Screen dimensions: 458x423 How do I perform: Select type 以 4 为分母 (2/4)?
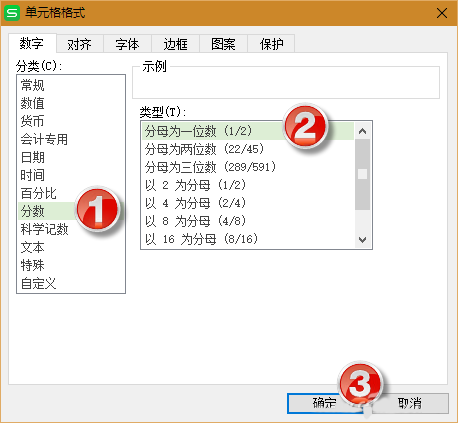tap(248, 203)
